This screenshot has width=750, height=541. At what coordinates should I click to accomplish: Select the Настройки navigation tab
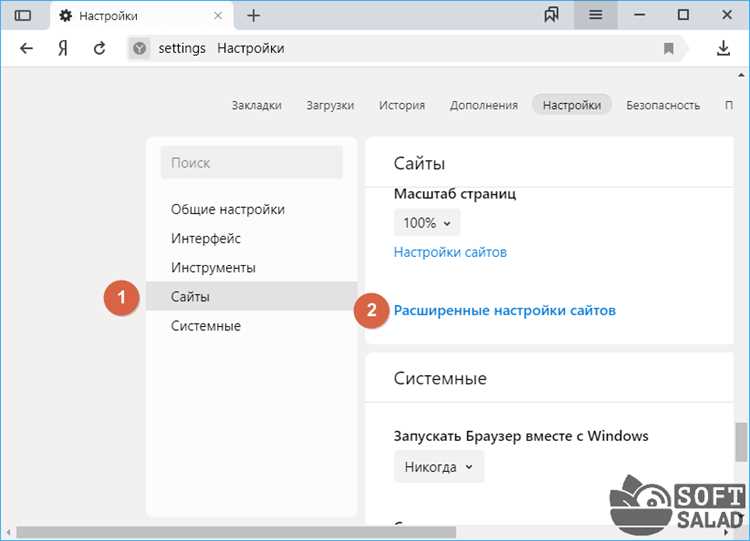pos(572,105)
